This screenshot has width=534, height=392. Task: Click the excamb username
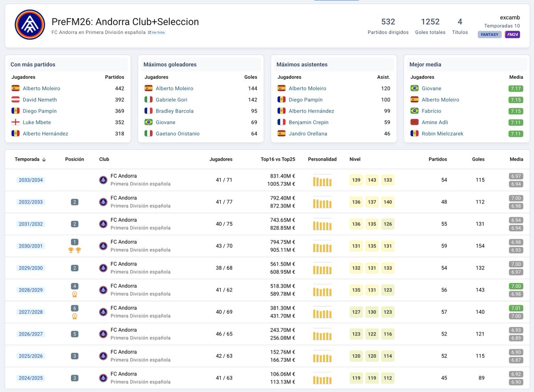pos(510,17)
